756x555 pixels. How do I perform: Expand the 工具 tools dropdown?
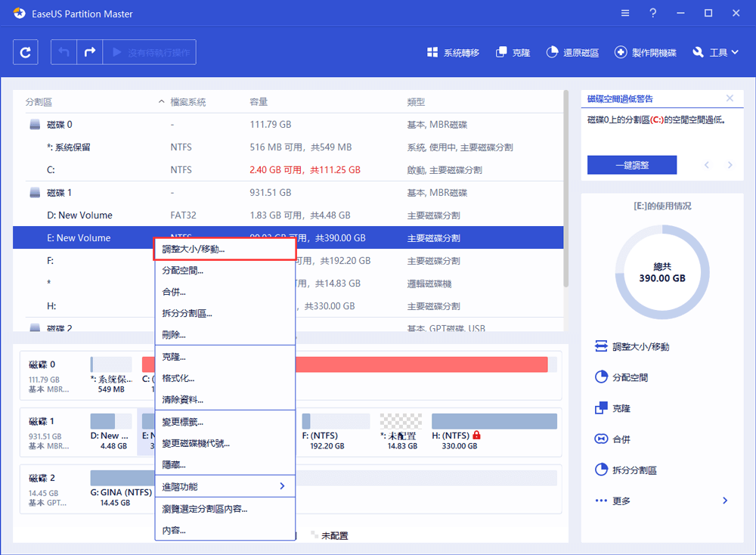715,53
